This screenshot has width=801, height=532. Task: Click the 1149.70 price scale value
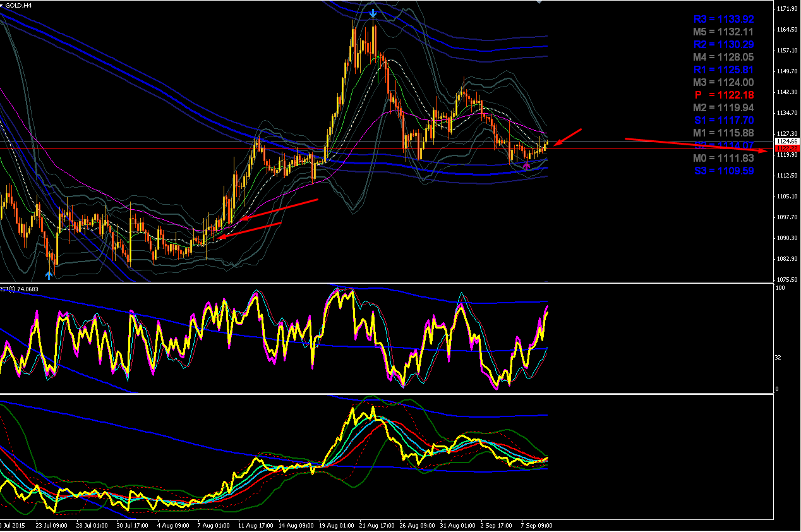787,71
